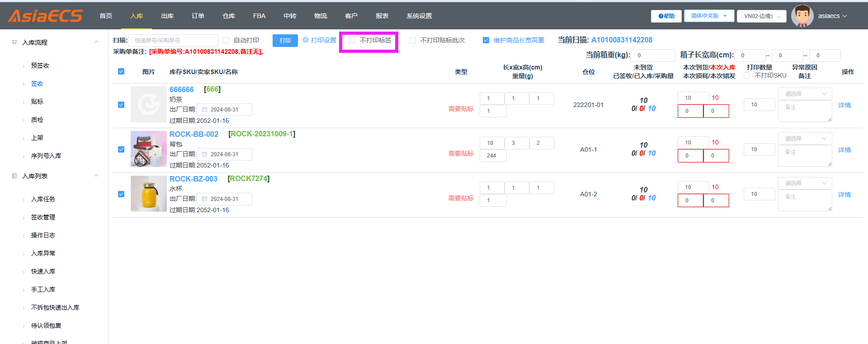Click calendar icon in ROCK-BZ-003 production date

click(204, 199)
